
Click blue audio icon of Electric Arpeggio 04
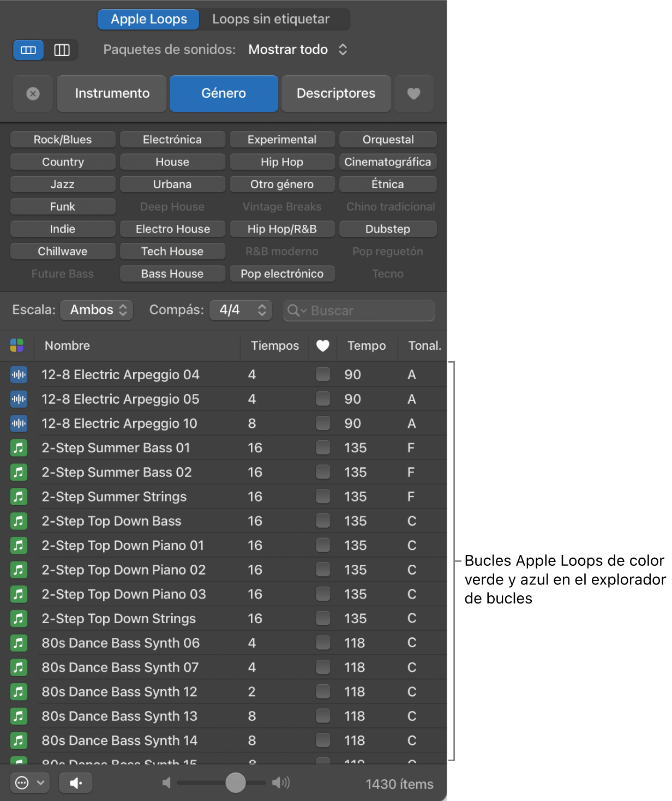point(19,374)
